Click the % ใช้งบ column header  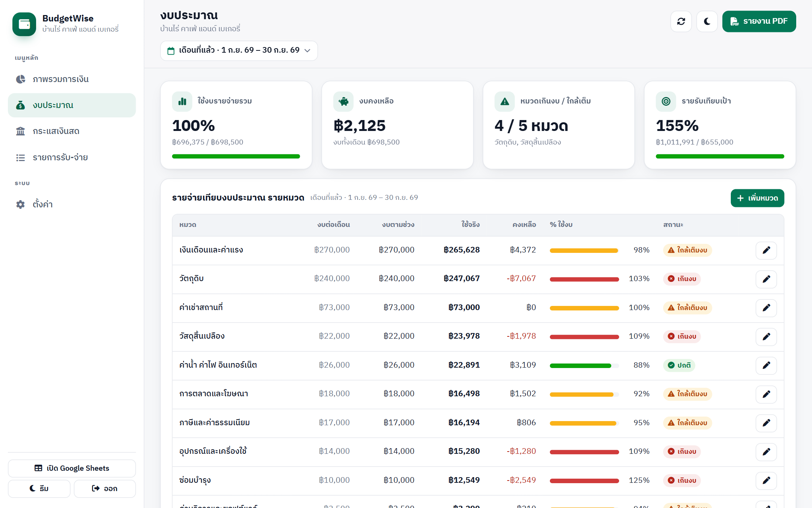click(x=561, y=225)
